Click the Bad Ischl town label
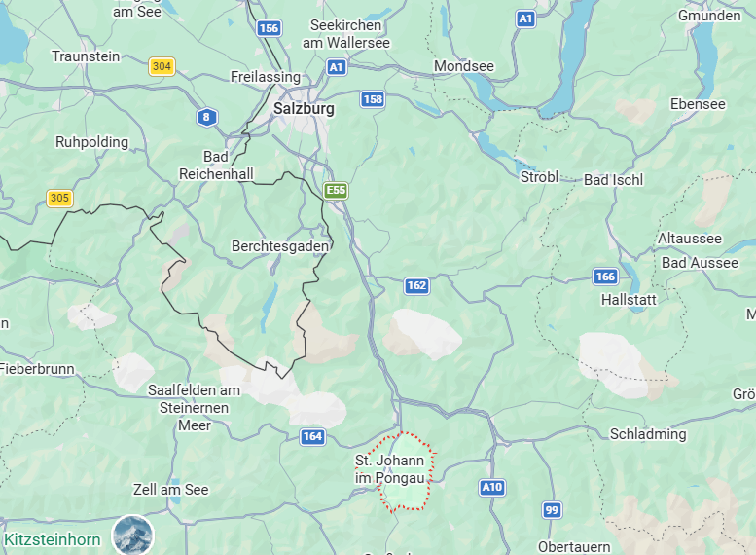This screenshot has width=756, height=555. point(613,180)
